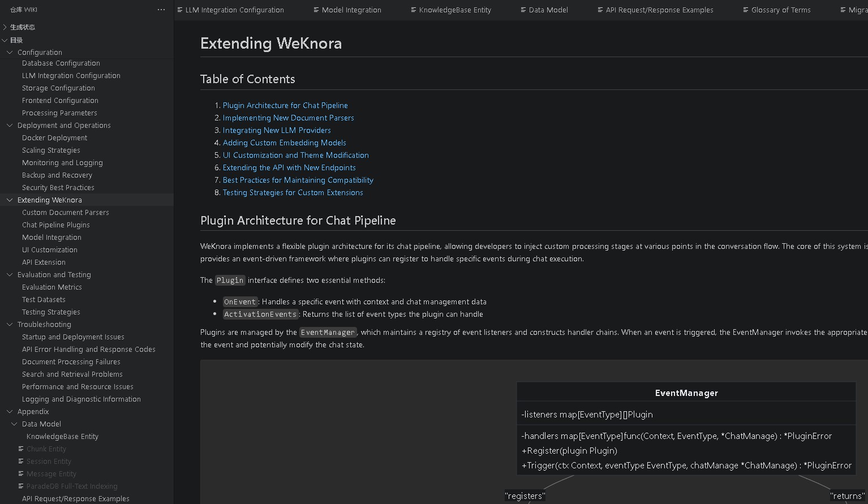
Task: Collapse the Configuration tree node
Action: (10, 52)
